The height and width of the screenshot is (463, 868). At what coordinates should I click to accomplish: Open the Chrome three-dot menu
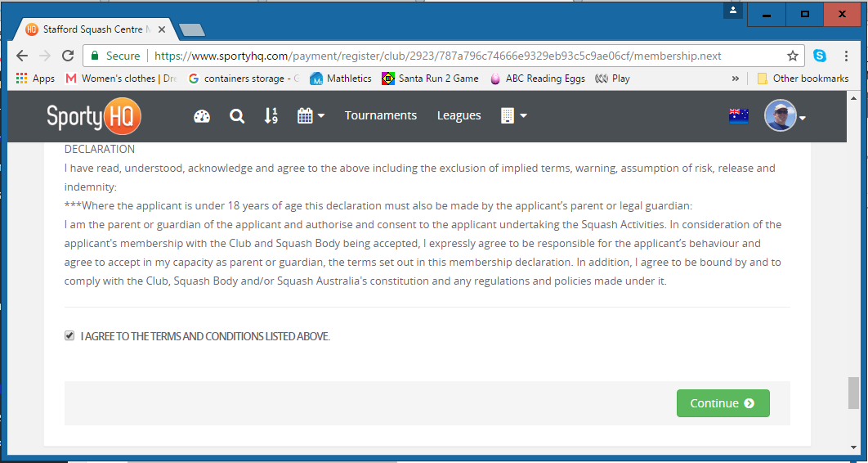(x=846, y=56)
